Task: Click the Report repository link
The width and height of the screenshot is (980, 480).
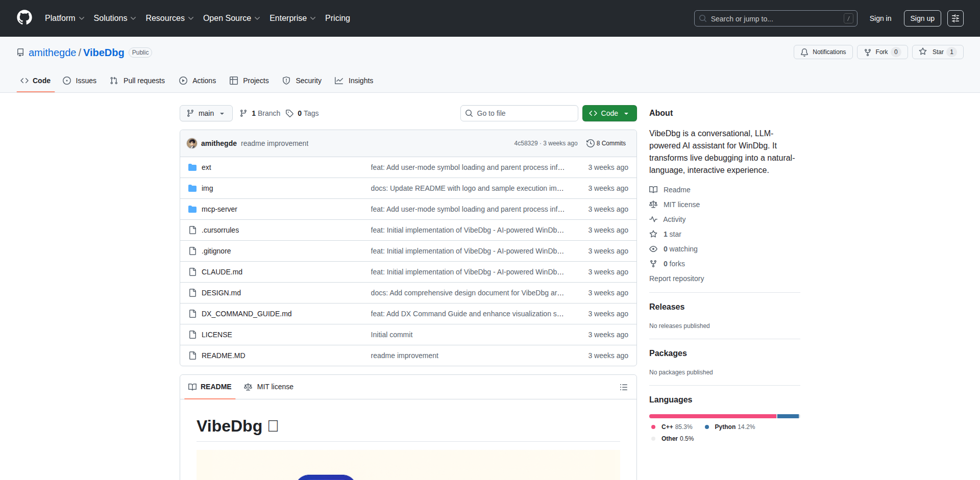Action: [676, 279]
